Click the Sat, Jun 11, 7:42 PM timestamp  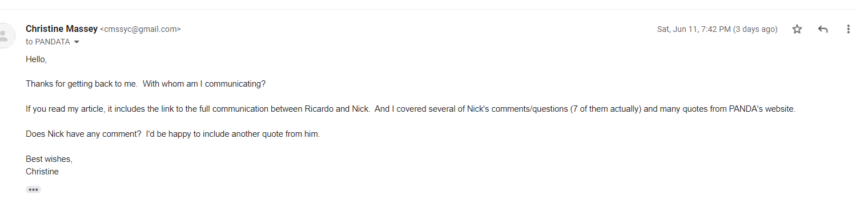694,29
